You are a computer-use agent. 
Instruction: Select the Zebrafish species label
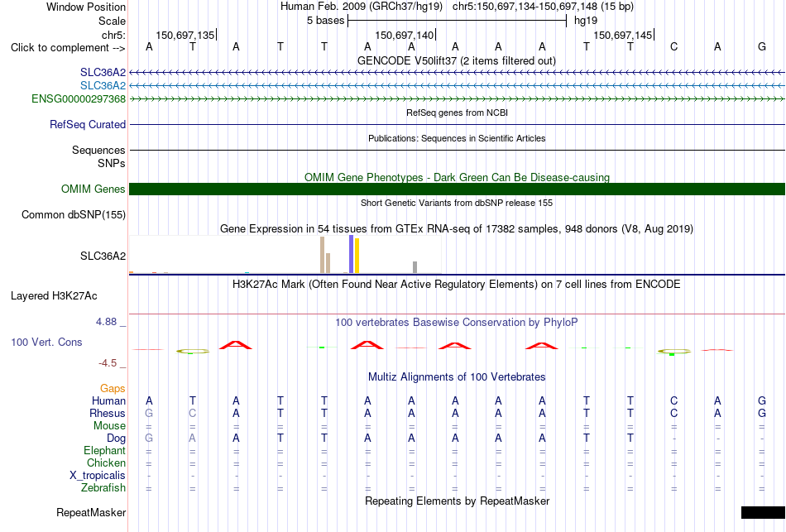[x=103, y=488]
